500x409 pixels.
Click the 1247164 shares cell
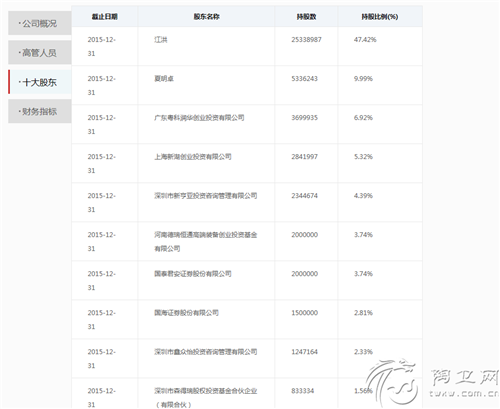(304, 352)
